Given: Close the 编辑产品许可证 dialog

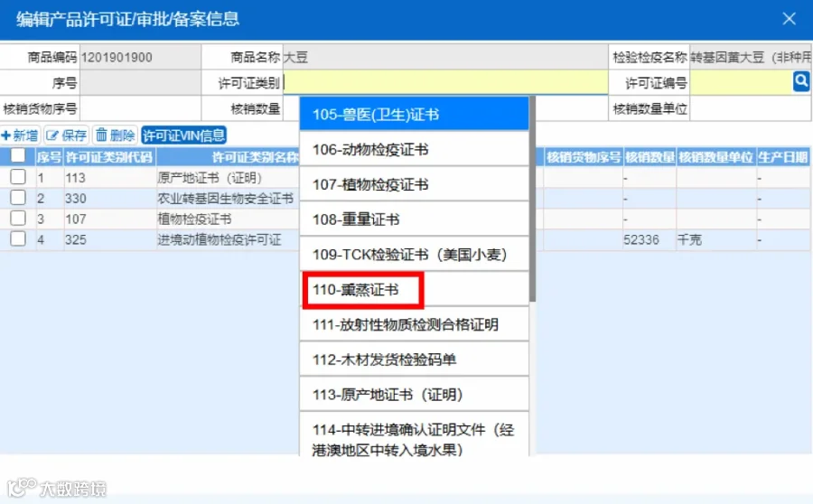Looking at the screenshot, I should (790, 19).
